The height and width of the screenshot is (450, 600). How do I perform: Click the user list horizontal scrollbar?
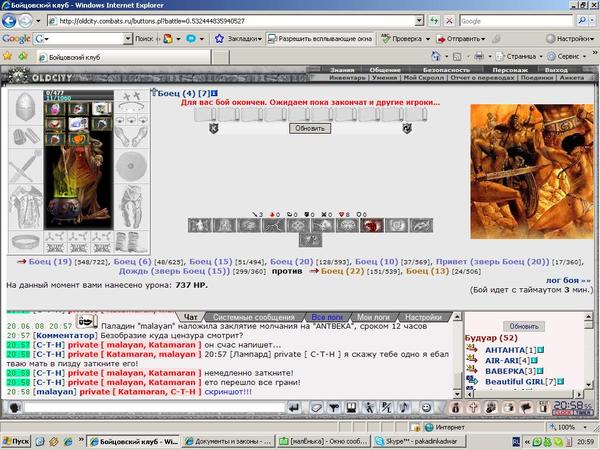(524, 393)
